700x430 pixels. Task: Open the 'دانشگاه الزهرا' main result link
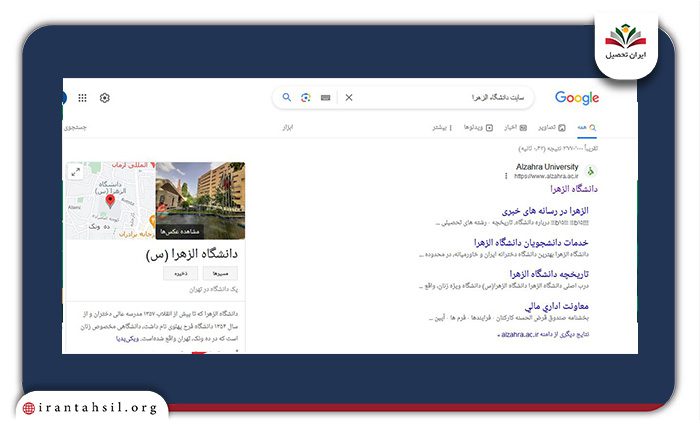point(574,189)
